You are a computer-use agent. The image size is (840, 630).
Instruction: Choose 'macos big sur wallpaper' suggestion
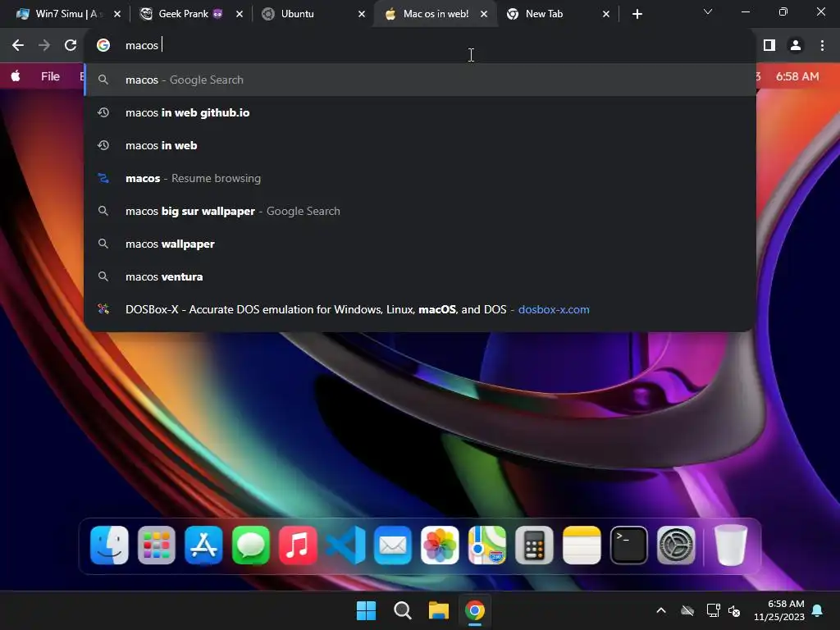(x=420, y=211)
